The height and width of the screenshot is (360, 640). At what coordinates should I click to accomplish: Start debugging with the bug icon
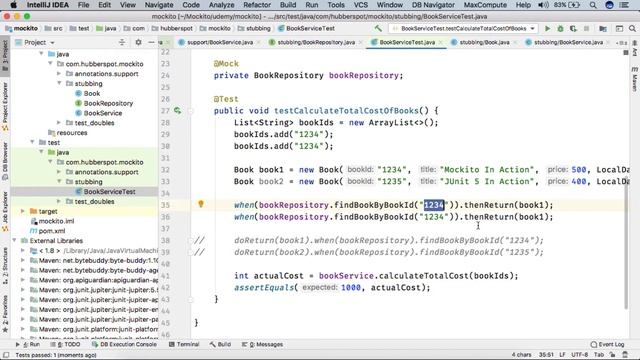click(560, 29)
